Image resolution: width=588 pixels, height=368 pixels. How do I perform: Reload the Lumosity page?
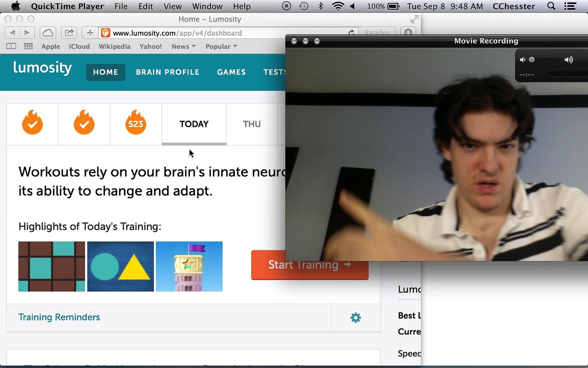click(x=351, y=33)
